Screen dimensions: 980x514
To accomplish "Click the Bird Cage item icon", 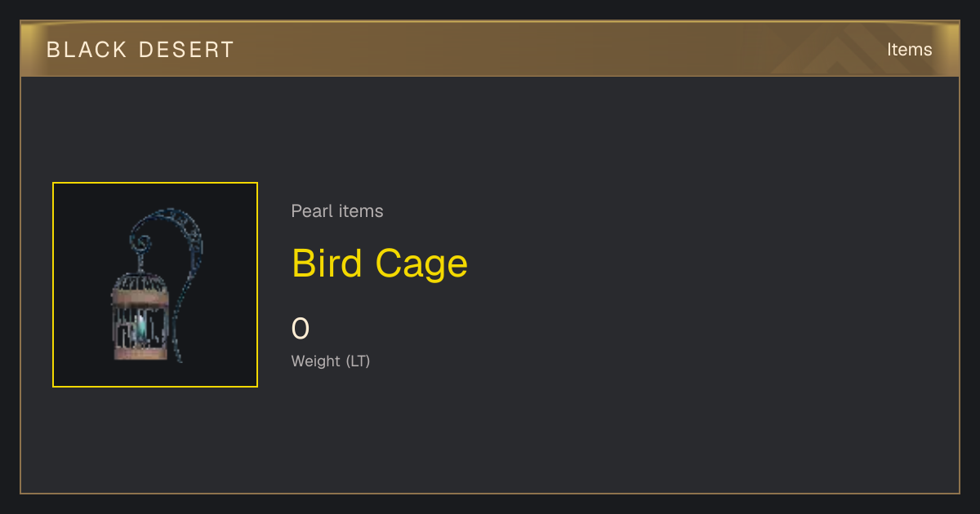I will [155, 285].
